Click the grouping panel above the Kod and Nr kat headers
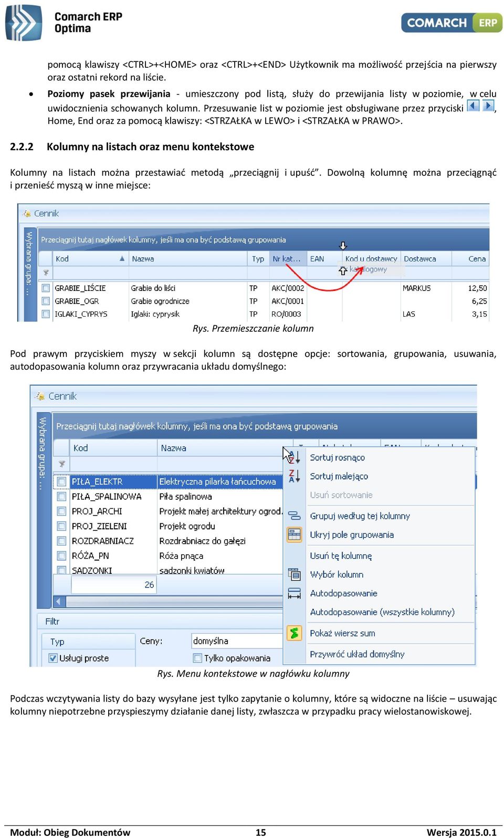This screenshot has height=838, width=504. point(265,239)
